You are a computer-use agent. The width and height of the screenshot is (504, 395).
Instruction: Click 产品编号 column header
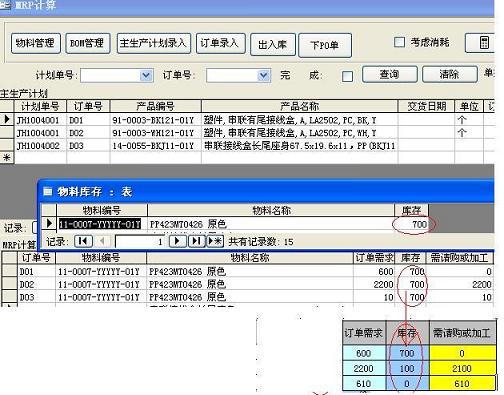point(156,106)
